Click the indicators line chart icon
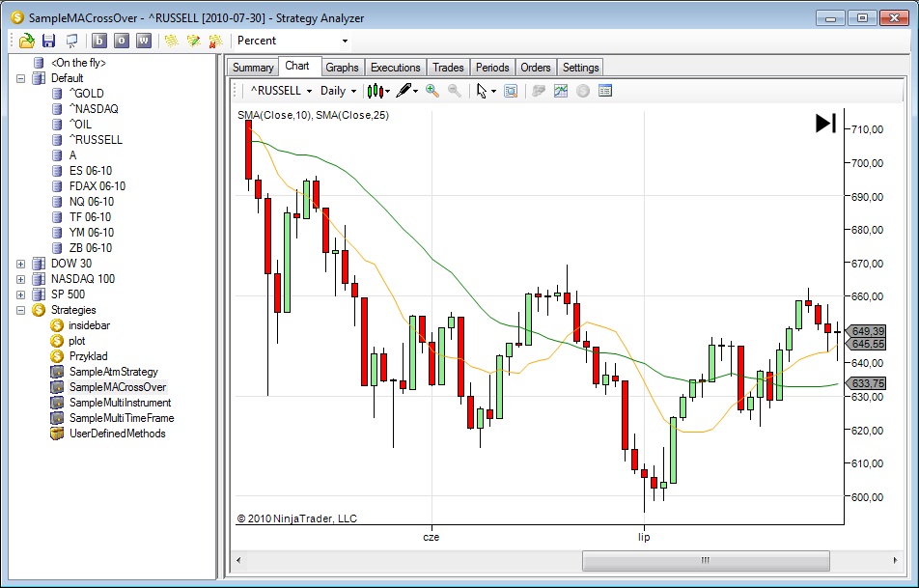Image resolution: width=919 pixels, height=588 pixels. tap(561, 91)
